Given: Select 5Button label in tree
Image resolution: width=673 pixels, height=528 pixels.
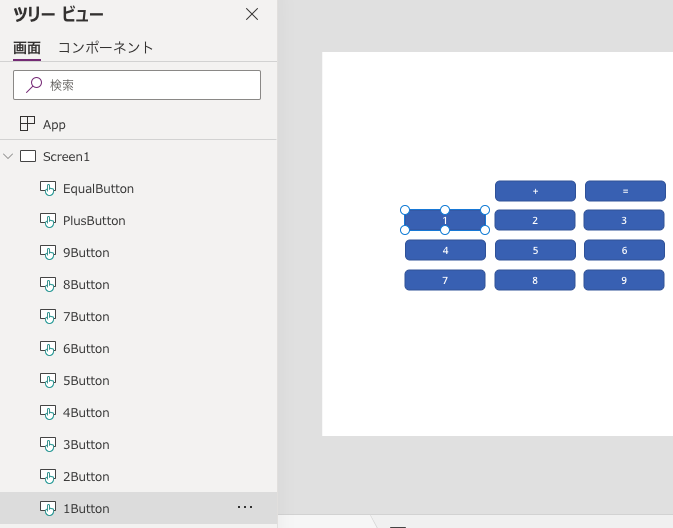Looking at the screenshot, I should coord(86,381).
